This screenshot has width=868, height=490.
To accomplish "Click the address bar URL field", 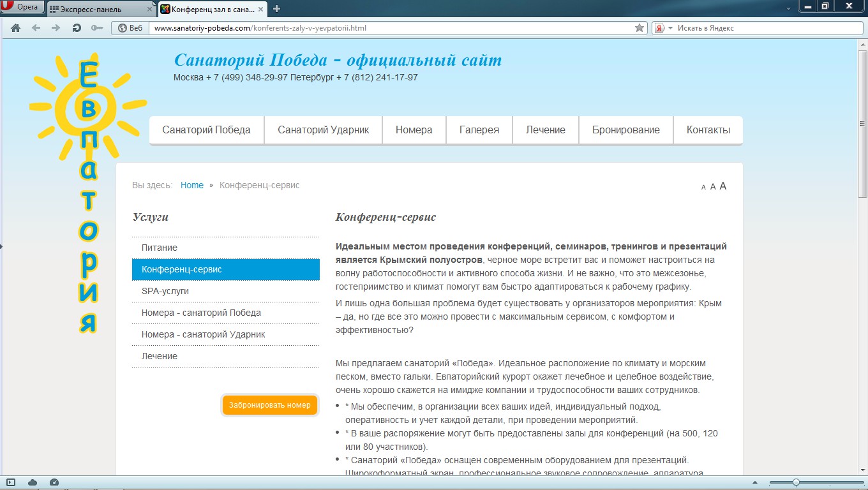I will pyautogui.click(x=389, y=28).
